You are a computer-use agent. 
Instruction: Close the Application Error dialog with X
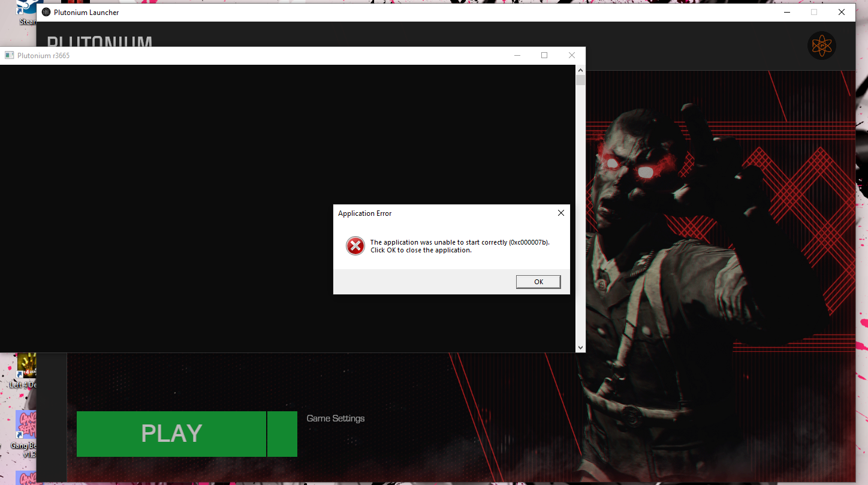(x=560, y=213)
